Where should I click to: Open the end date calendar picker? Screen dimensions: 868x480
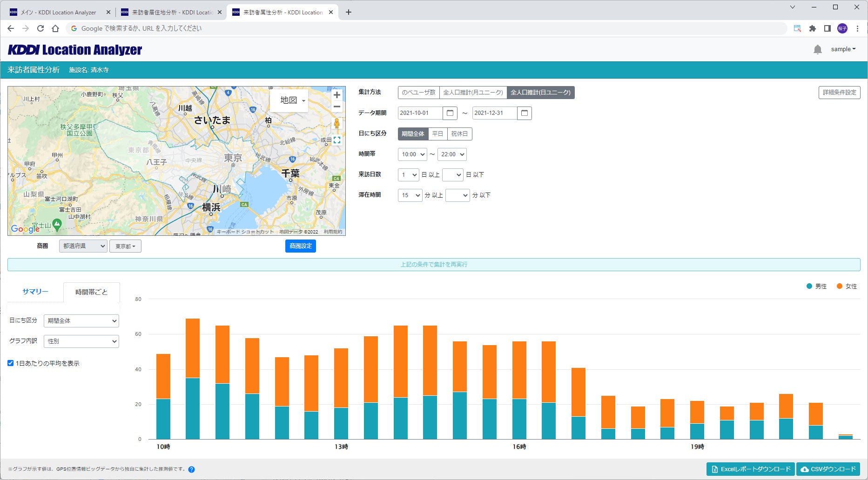click(x=524, y=113)
